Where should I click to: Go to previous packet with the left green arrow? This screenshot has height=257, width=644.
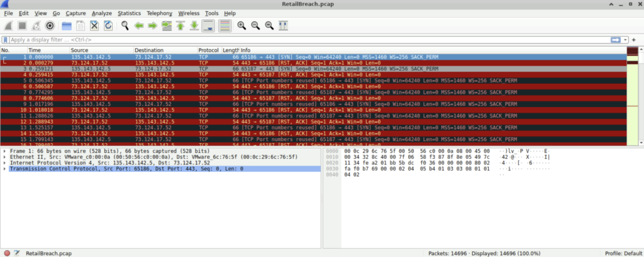click(139, 26)
